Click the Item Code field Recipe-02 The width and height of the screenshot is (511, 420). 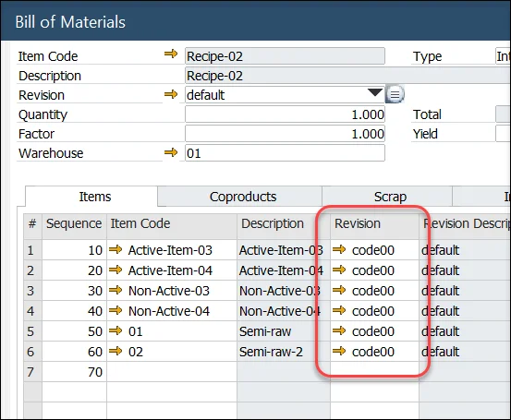285,56
